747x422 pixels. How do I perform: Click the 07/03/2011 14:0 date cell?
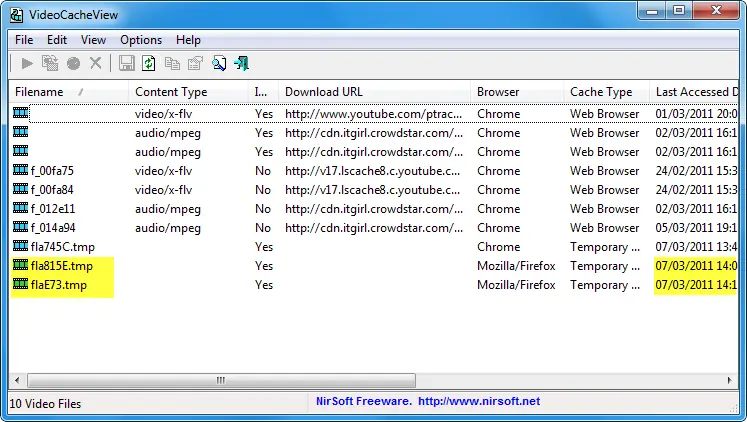(x=696, y=266)
